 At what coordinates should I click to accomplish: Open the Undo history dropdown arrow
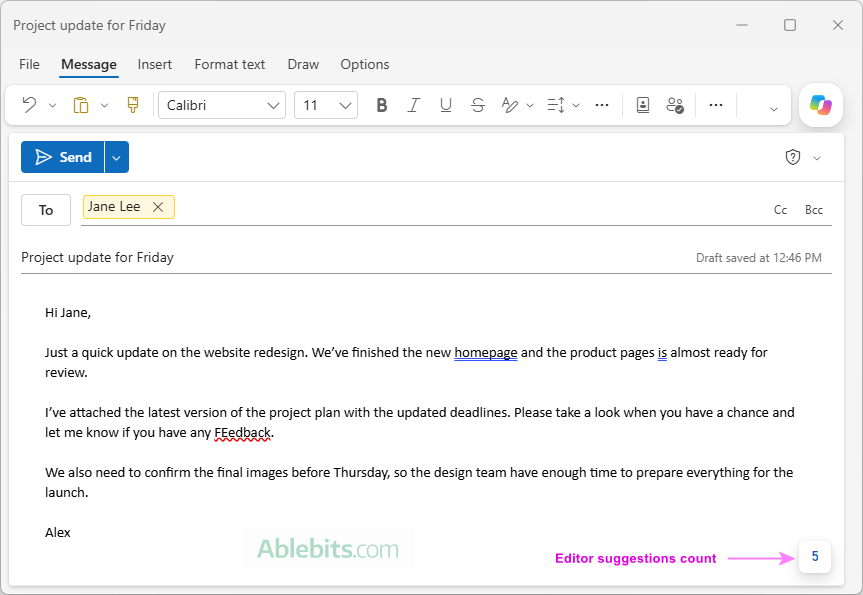point(52,105)
